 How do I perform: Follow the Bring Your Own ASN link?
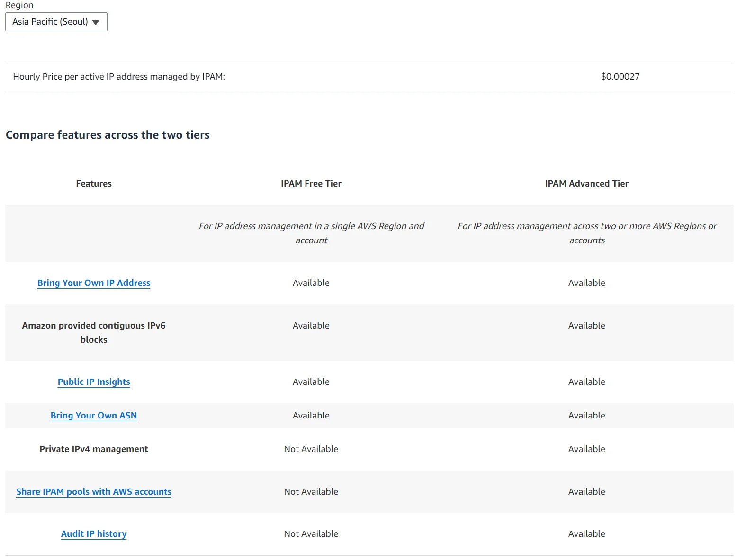click(94, 415)
